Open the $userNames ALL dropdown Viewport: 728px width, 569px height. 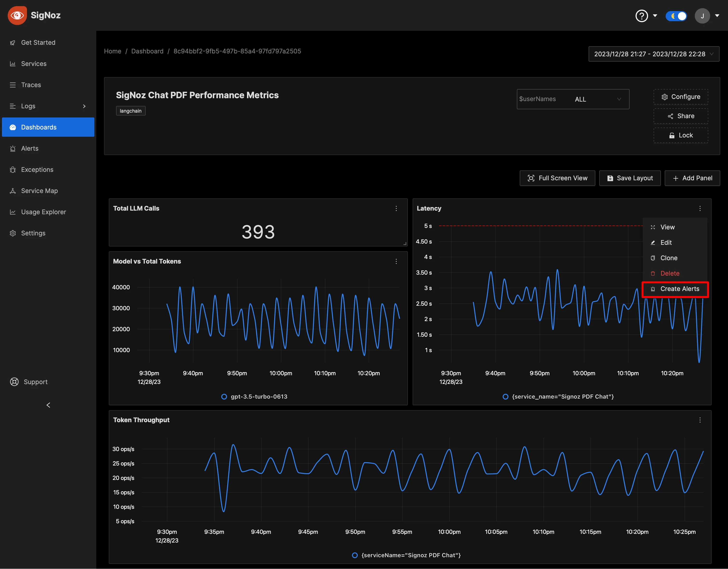click(x=573, y=99)
